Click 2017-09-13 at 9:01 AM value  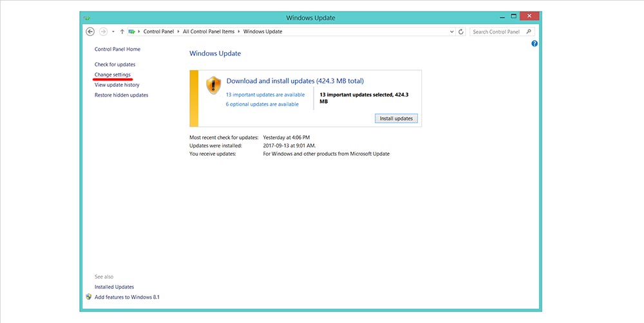click(290, 145)
